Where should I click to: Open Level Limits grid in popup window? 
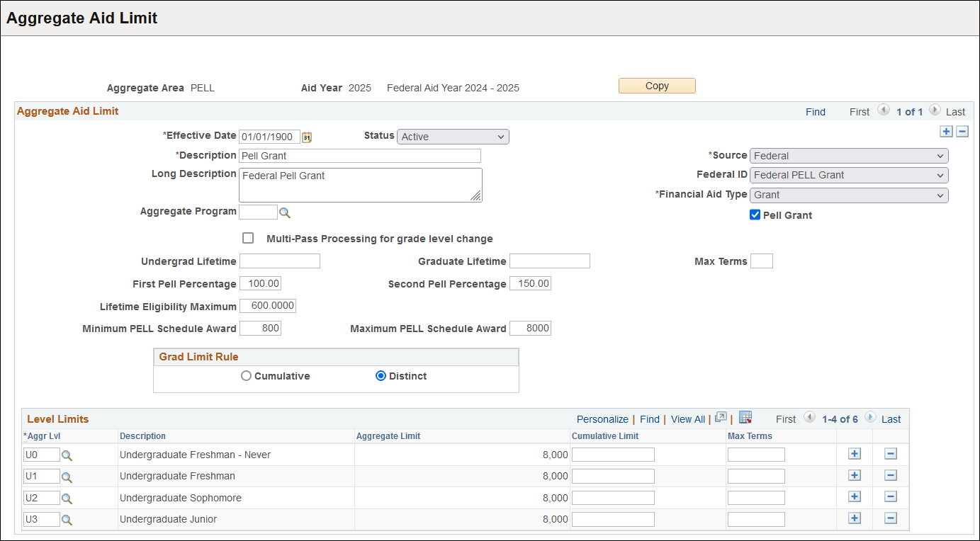click(x=721, y=418)
